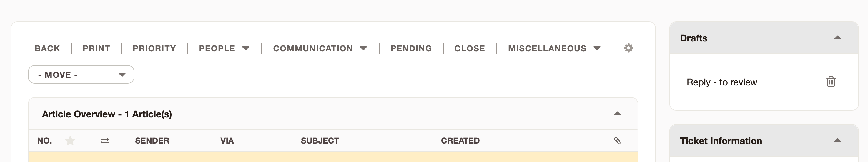Sort articles by Created column
Screen dimensions: 868x162
coord(460,141)
